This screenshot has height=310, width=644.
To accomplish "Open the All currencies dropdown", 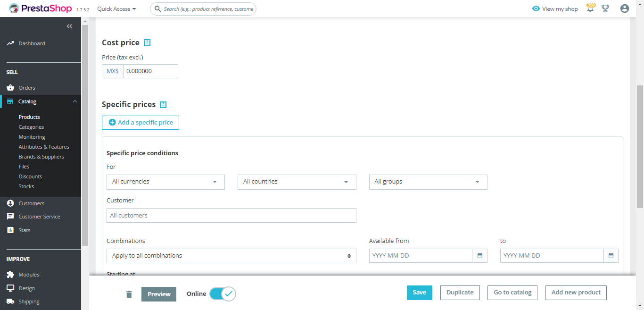I will pyautogui.click(x=165, y=182).
